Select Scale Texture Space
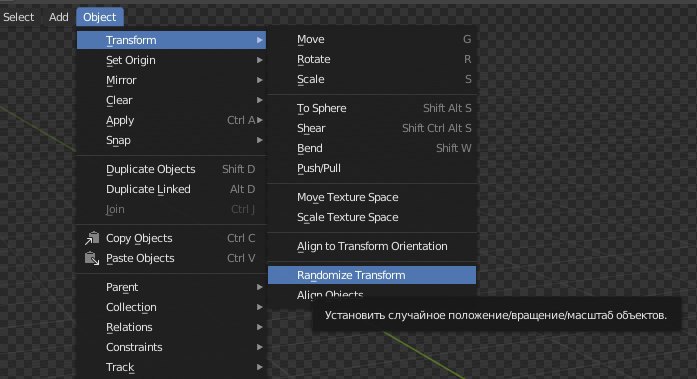Viewport: 697px width, 379px height. point(372,217)
